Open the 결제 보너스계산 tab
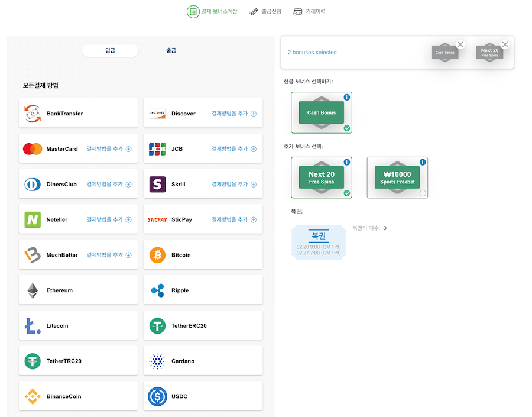The width and height of the screenshot is (532, 417). coord(212,12)
